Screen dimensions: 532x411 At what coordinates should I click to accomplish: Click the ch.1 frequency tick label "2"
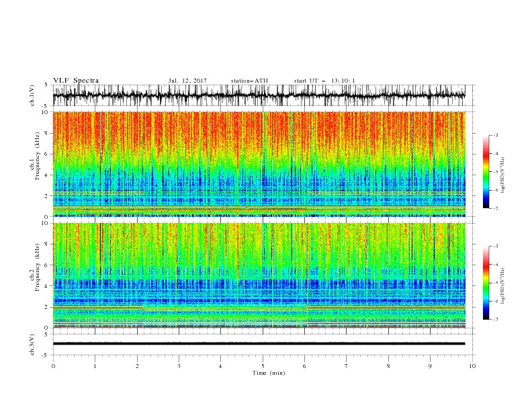click(x=46, y=196)
